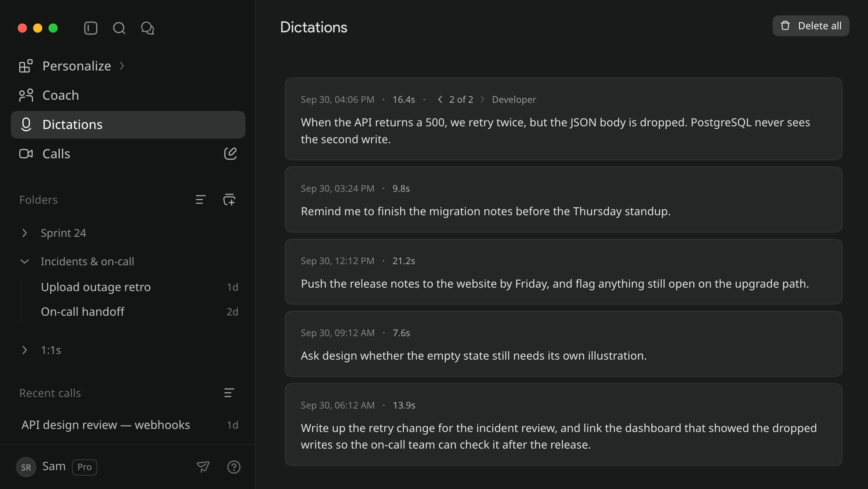The image size is (868, 489).
Task: Click the Coach people icon
Action: click(x=26, y=95)
